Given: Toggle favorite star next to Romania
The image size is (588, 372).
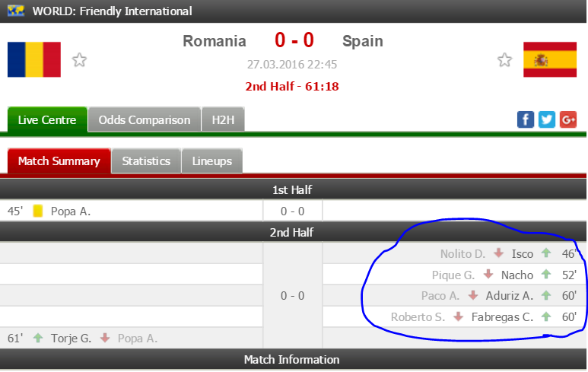Looking at the screenshot, I should coord(79,60).
